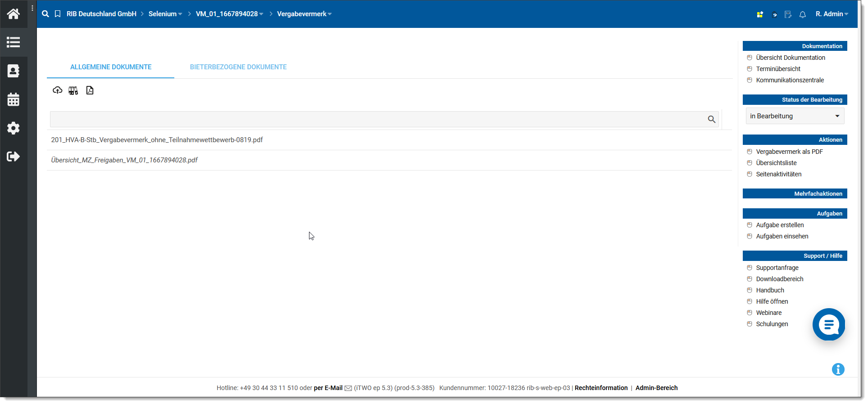868x404 pixels.
Task: Select the Allgemeine Dokumente tab
Action: tap(111, 67)
